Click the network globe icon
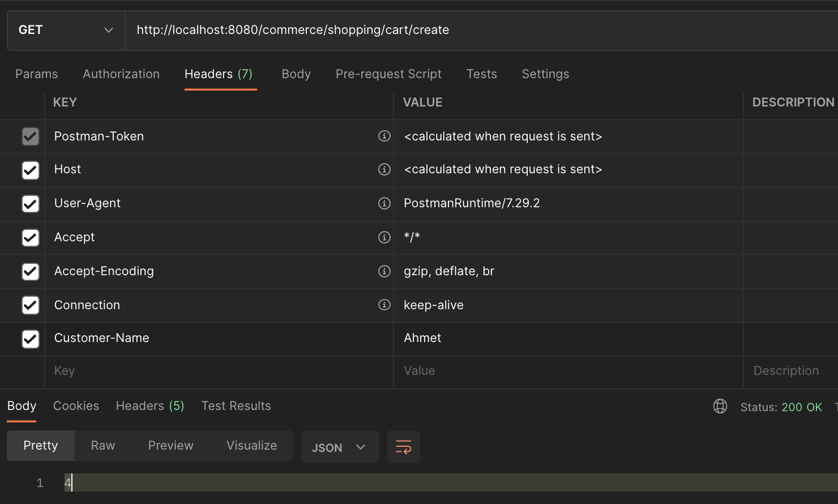This screenshot has height=504, width=838. (x=720, y=406)
